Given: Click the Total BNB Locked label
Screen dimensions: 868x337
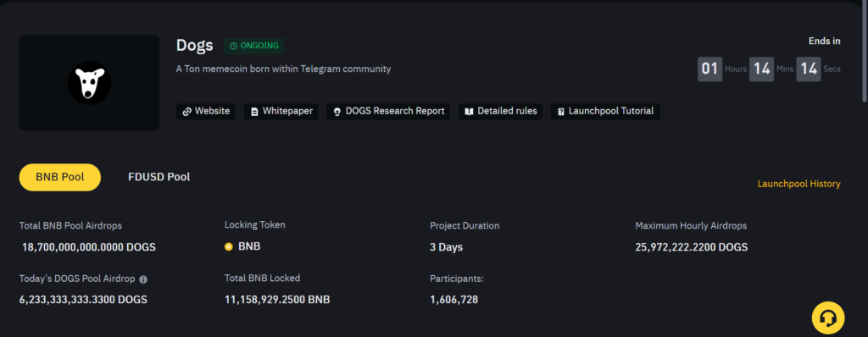Looking at the screenshot, I should click(x=263, y=279).
